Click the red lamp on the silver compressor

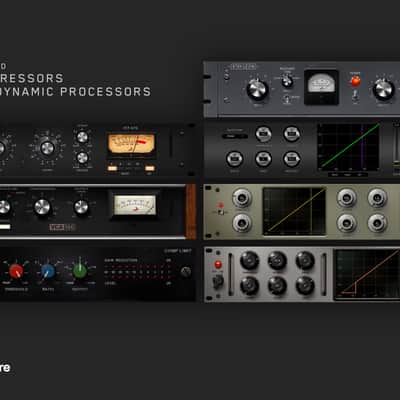click(218, 265)
